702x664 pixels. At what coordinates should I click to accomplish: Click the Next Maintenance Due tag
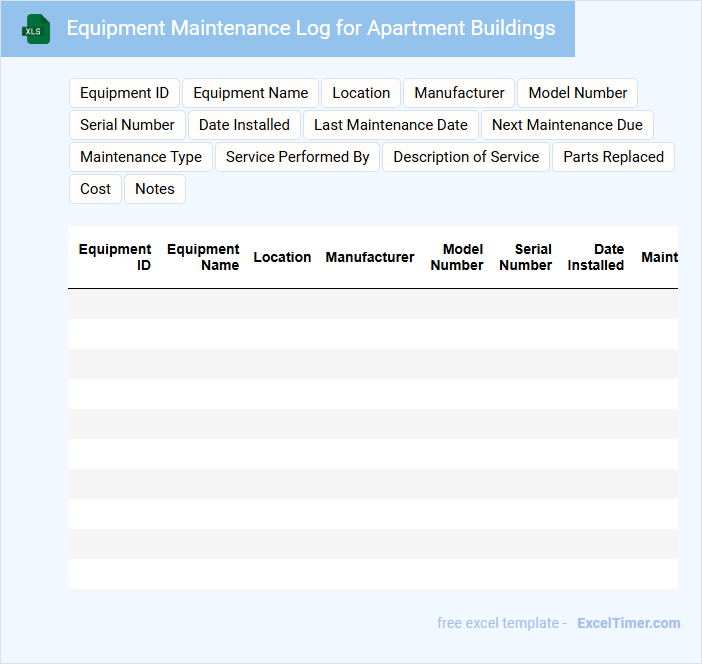click(567, 125)
